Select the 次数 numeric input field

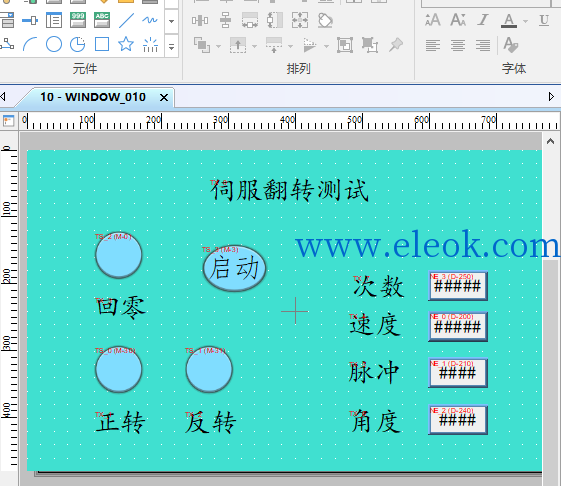pyautogui.click(x=458, y=286)
